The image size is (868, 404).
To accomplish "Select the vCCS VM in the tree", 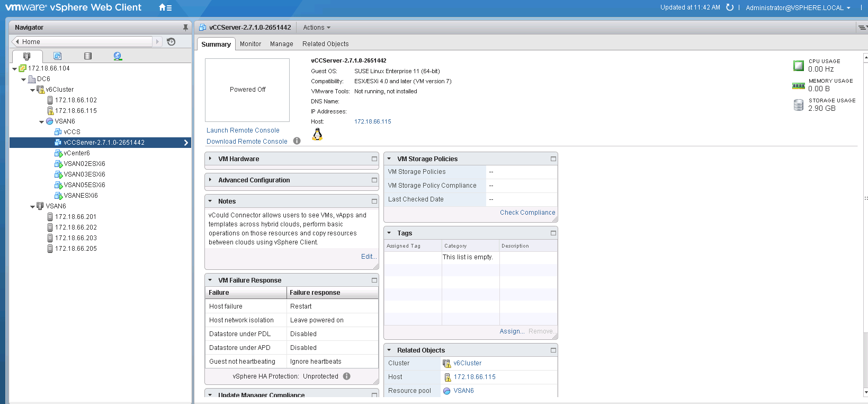I will [72, 132].
